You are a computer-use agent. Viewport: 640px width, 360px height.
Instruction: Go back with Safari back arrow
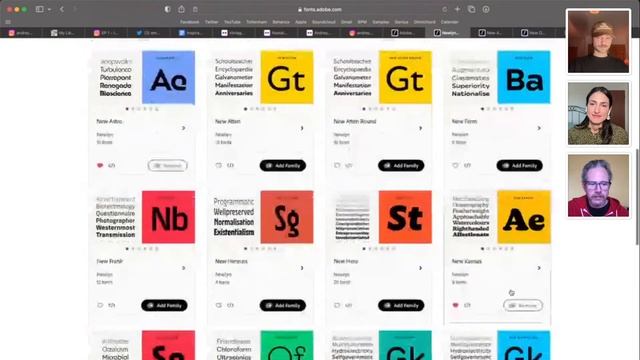click(62, 9)
